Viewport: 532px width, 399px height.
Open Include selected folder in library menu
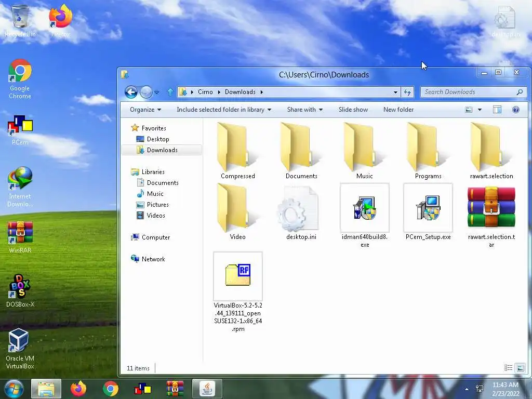(x=224, y=110)
